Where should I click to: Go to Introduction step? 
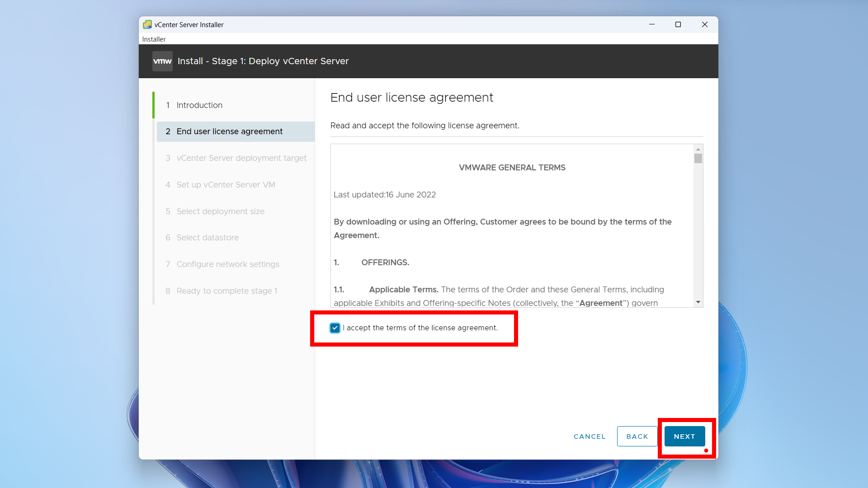click(199, 105)
